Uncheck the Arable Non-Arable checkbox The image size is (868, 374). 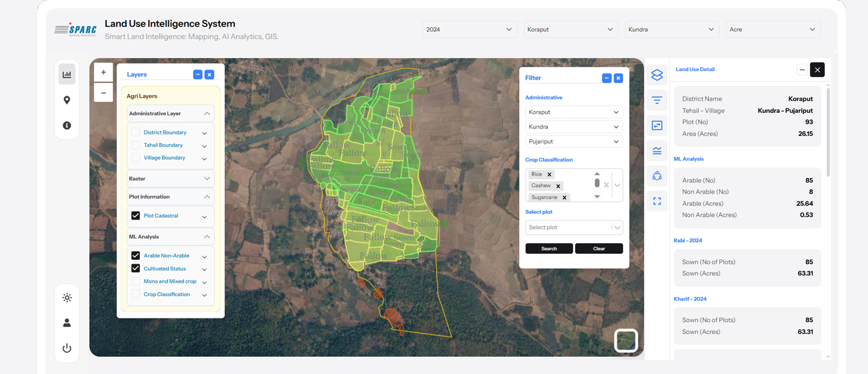(x=136, y=256)
